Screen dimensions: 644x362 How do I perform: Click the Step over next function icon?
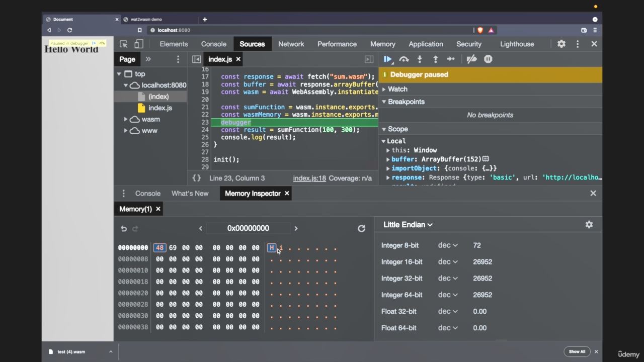pos(404,59)
